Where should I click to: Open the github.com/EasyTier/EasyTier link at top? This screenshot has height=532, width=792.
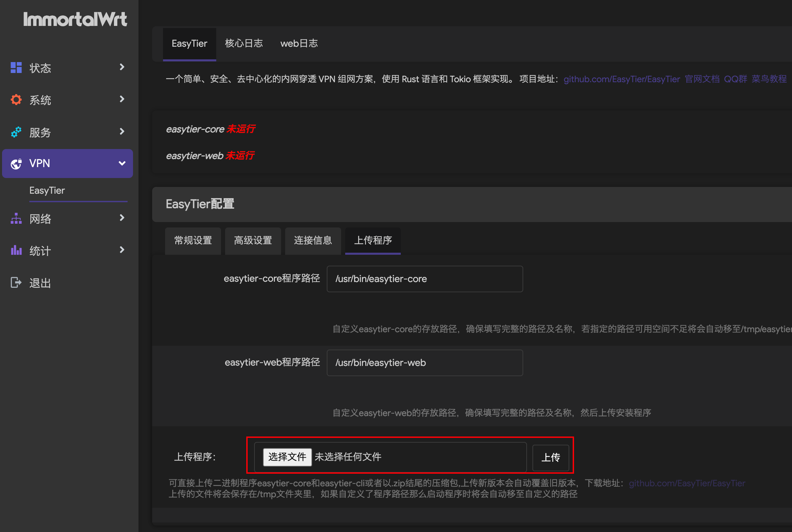tap(622, 79)
